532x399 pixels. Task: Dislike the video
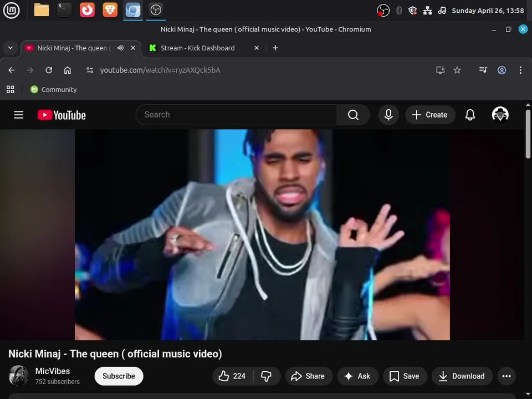(267, 376)
